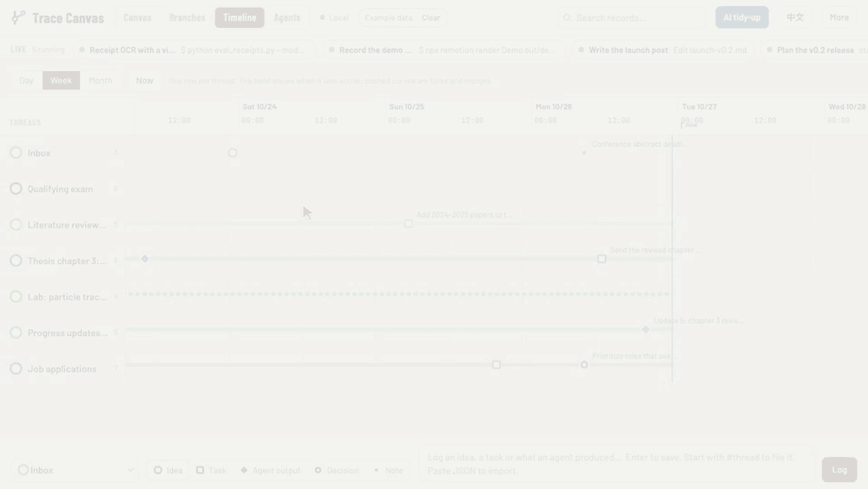This screenshot has height=489, width=868.
Task: Select the Qualifying exam thread label
Action: pyautogui.click(x=61, y=188)
